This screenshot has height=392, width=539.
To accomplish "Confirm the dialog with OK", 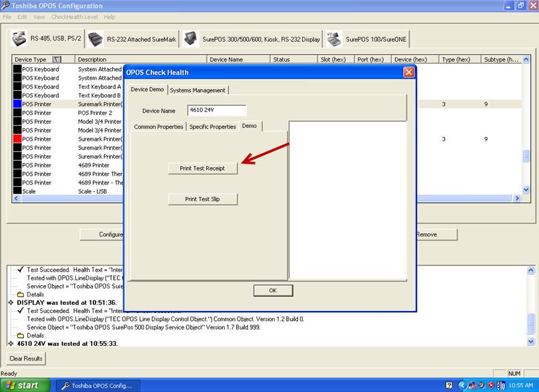I will [x=272, y=290].
